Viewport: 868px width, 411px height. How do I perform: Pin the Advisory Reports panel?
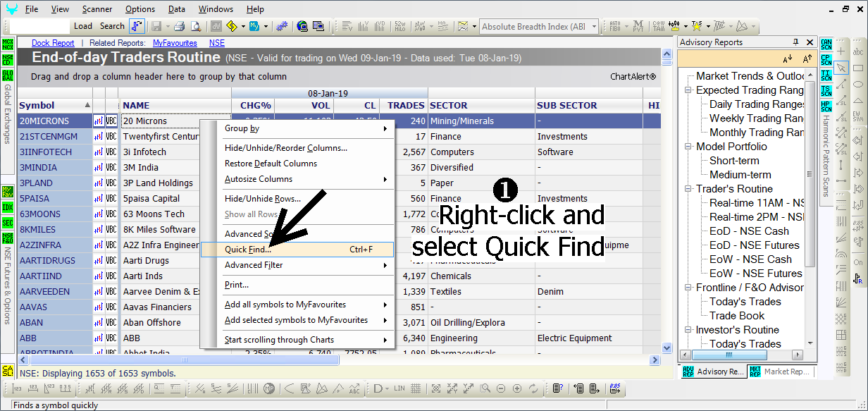[x=796, y=42]
